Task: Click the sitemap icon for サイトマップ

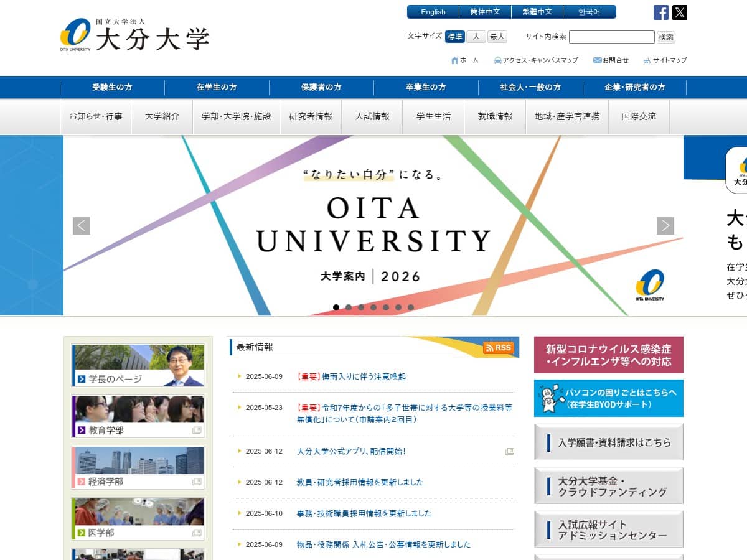Action: (647, 60)
